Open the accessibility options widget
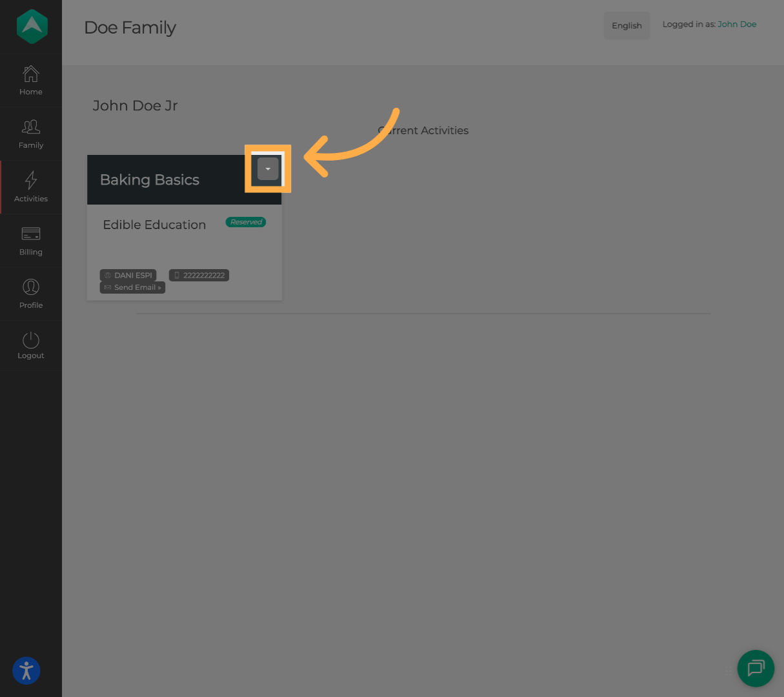The image size is (784, 697). pyautogui.click(x=26, y=670)
